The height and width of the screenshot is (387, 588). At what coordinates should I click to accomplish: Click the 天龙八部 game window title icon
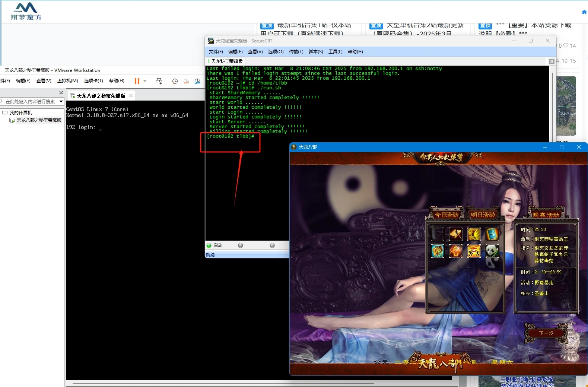[294, 147]
